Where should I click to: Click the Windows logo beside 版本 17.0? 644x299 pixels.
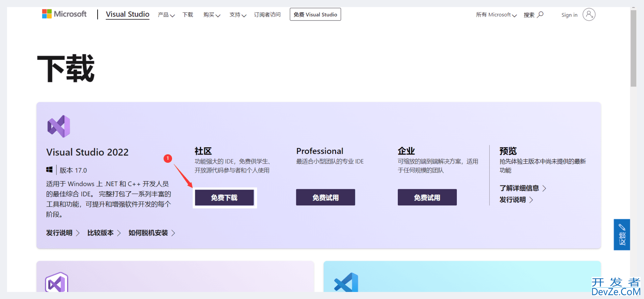point(49,170)
